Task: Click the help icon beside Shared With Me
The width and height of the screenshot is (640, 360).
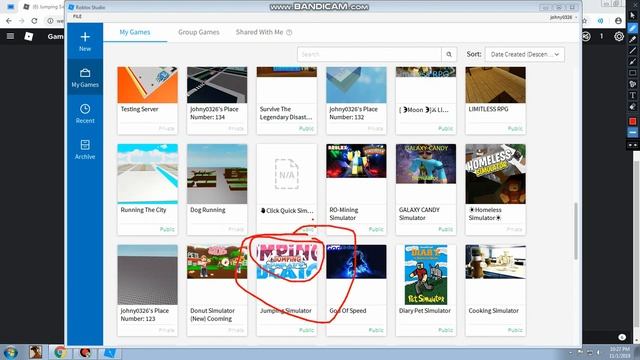Action: click(289, 32)
